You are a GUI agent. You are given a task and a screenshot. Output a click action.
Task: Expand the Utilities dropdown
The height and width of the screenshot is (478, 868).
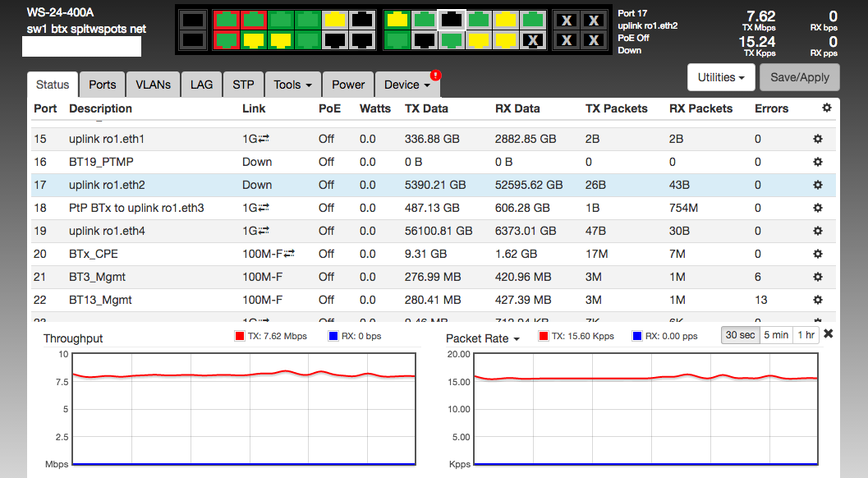pyautogui.click(x=720, y=78)
